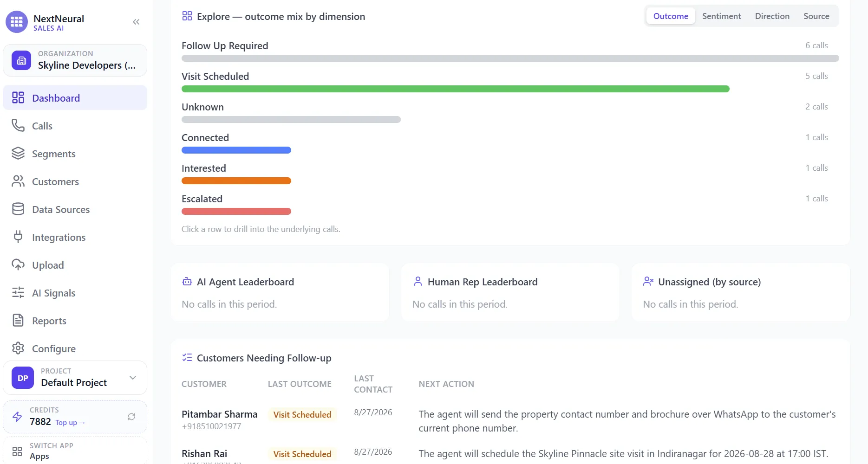Image resolution: width=868 pixels, height=464 pixels.
Task: Collapse the sidebar with double chevron
Action: click(x=136, y=22)
